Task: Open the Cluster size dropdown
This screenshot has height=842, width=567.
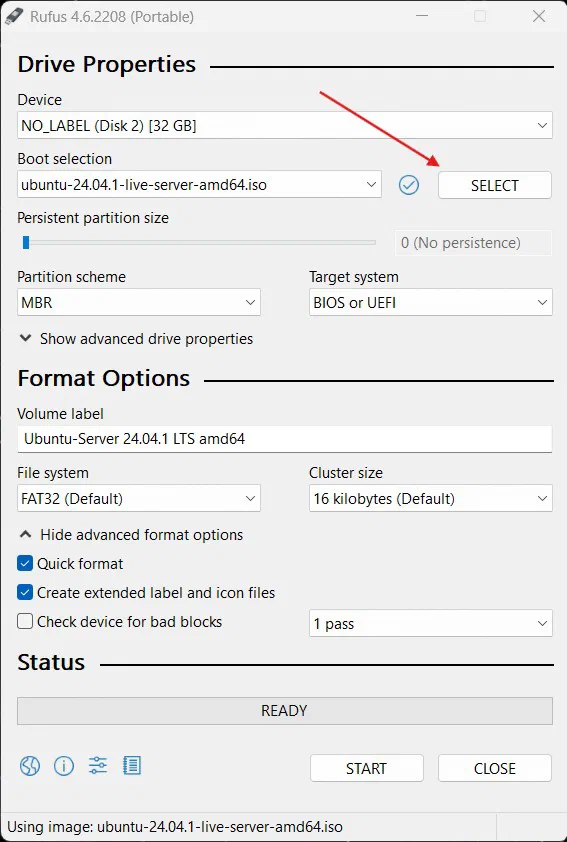Action: coord(431,498)
